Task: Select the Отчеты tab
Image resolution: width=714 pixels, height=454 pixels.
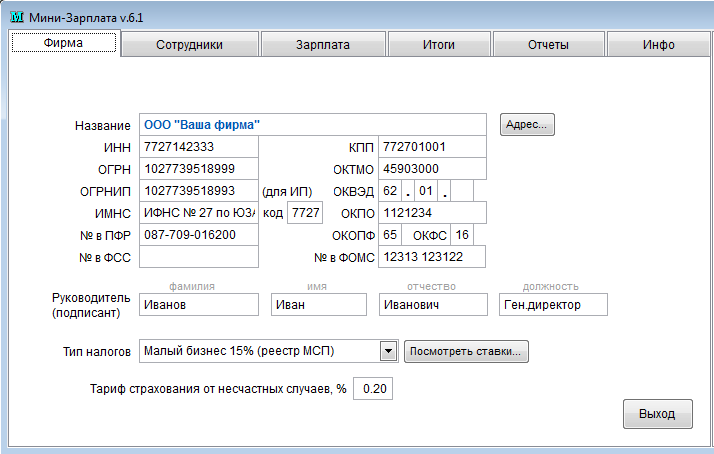Action: [548, 45]
